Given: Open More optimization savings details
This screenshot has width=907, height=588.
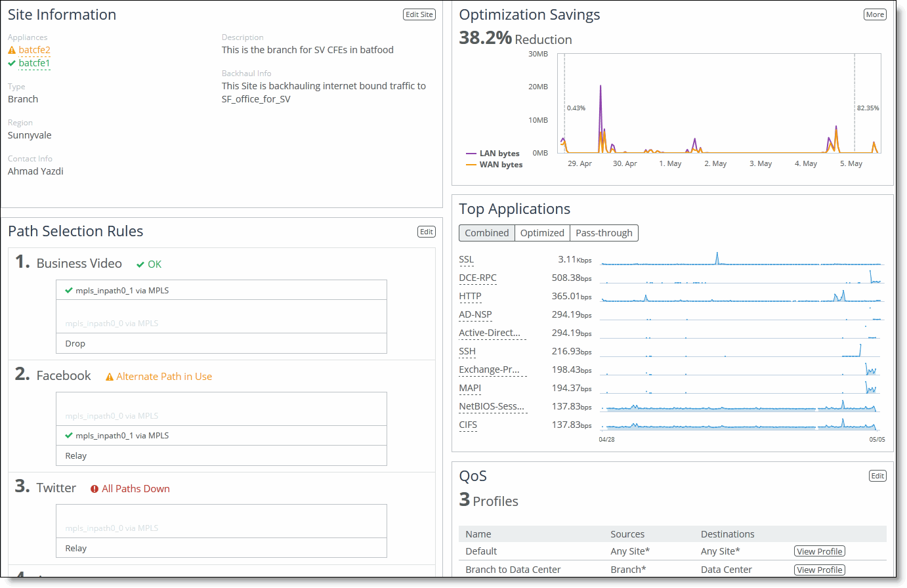Looking at the screenshot, I should point(875,14).
